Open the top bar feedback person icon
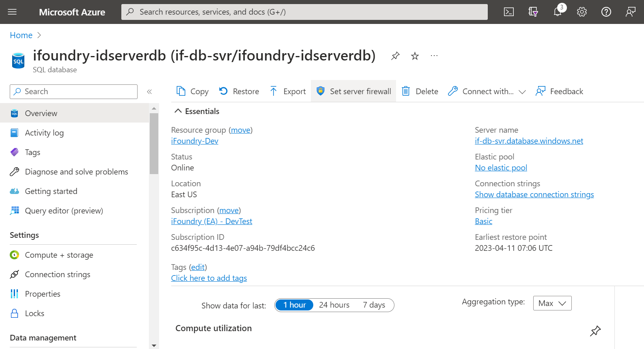 (x=630, y=12)
